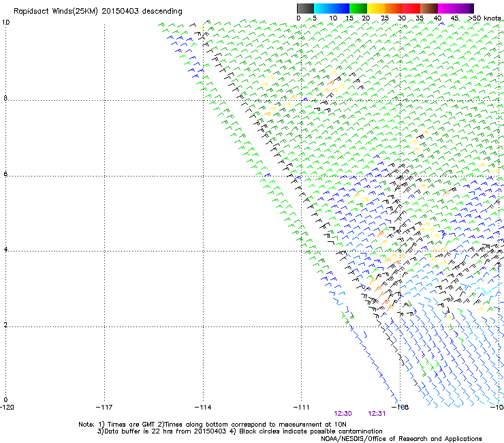Click the note line beginning '3)Data buffer is 22 hrs'
This screenshot has height=443, width=504.
240,431
